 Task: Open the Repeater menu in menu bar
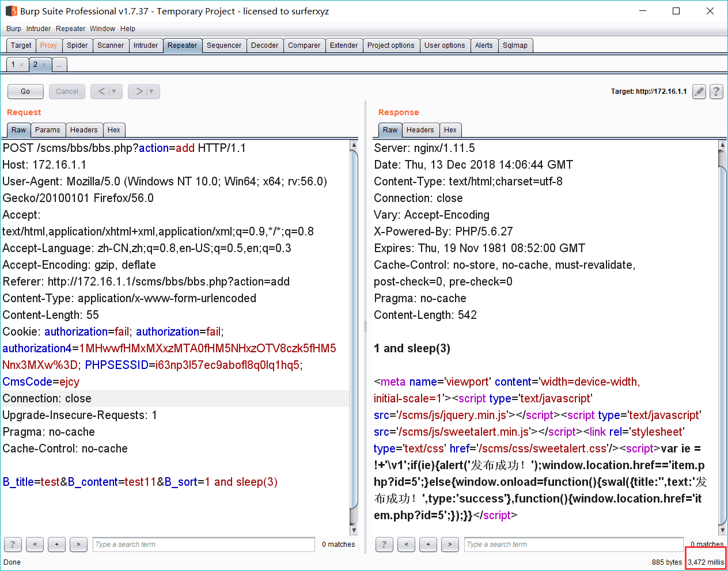71,29
